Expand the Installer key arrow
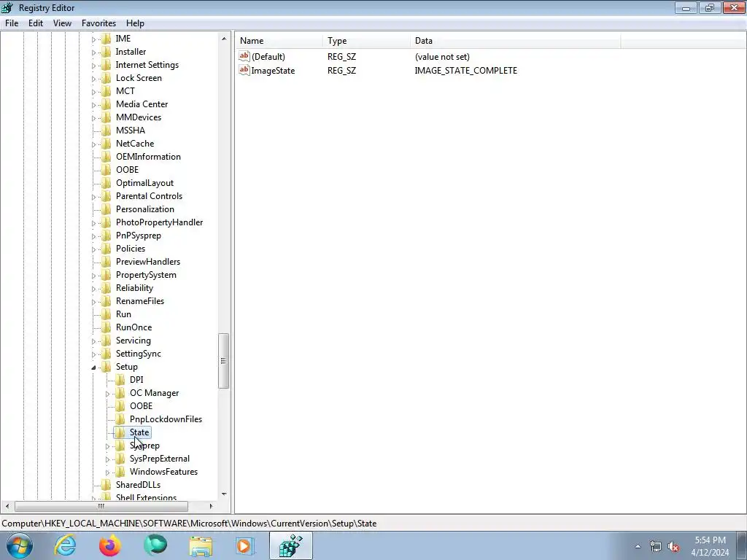Image resolution: width=747 pixels, height=560 pixels. (93, 52)
